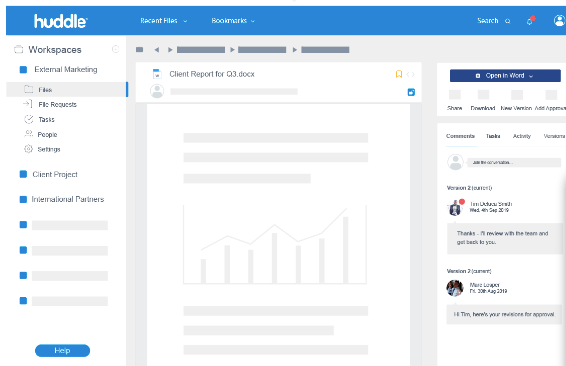This screenshot has width=566, height=366.
Task: Click the breadcrumb root folder icon
Action: 140,49
